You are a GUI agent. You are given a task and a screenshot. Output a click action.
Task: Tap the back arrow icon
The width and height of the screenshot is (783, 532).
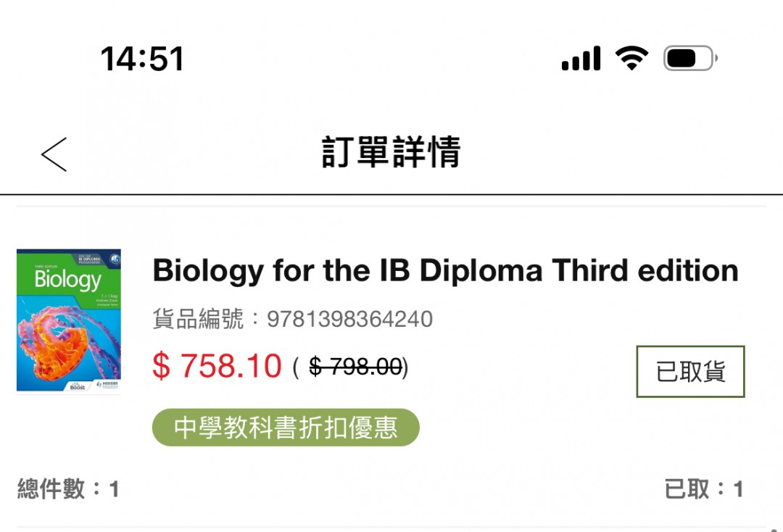[x=54, y=154]
